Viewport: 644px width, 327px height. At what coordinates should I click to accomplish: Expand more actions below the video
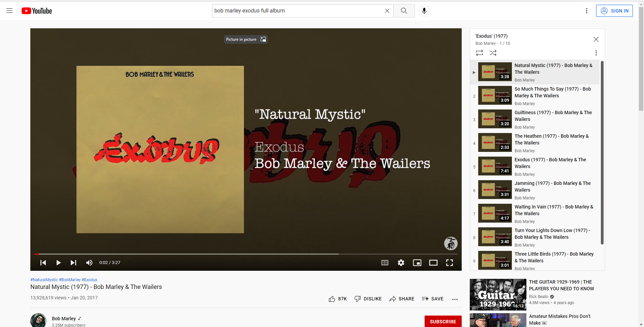tap(455, 299)
